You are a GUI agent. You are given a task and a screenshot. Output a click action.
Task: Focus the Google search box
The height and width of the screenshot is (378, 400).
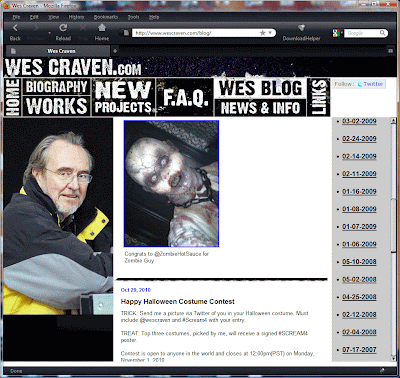362,33
